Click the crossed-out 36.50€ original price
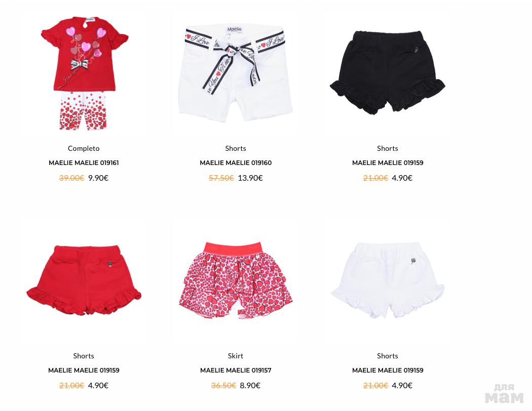Screen dimensions: 532x411 [x=223, y=386]
